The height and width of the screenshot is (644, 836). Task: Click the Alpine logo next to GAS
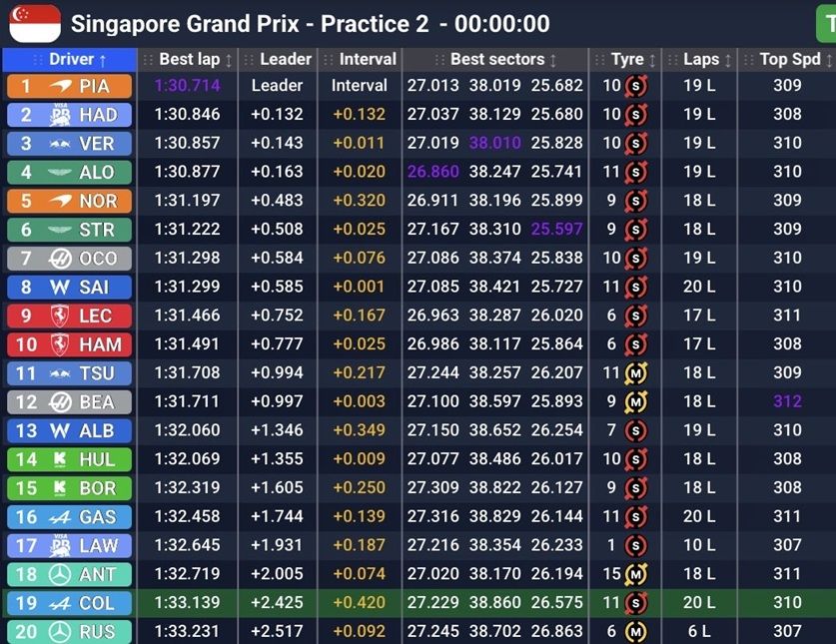59,517
